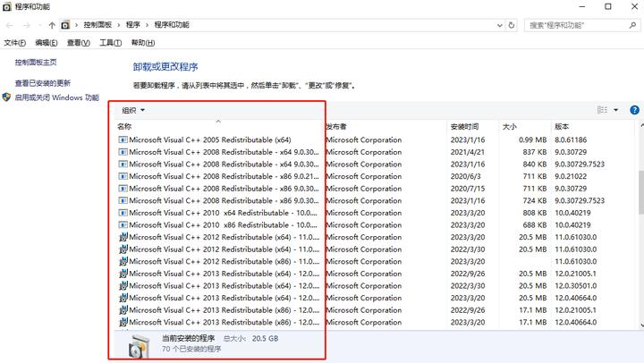The width and height of the screenshot is (644, 363).
Task: Click the search 程序和功能 input field
Action: click(x=577, y=25)
